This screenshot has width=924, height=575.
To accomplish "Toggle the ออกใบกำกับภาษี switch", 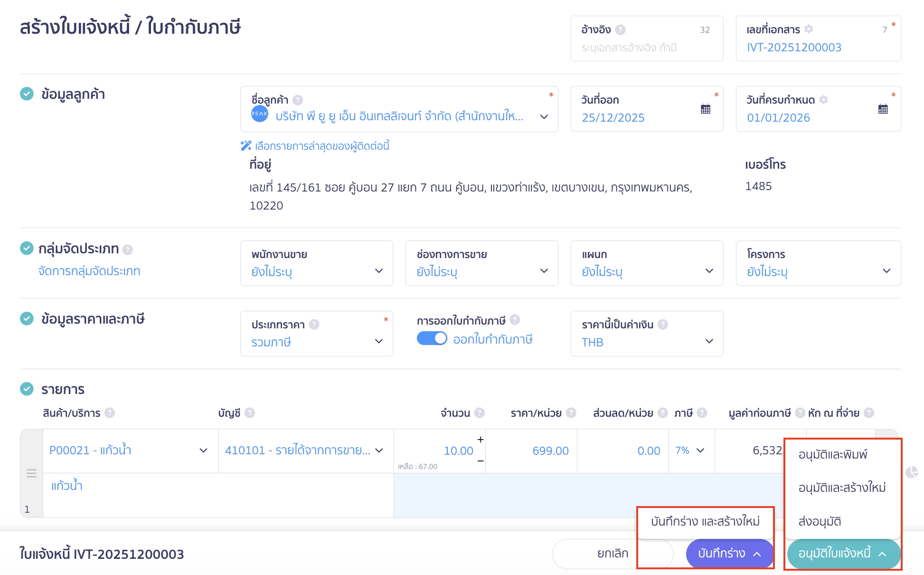I will pos(432,338).
